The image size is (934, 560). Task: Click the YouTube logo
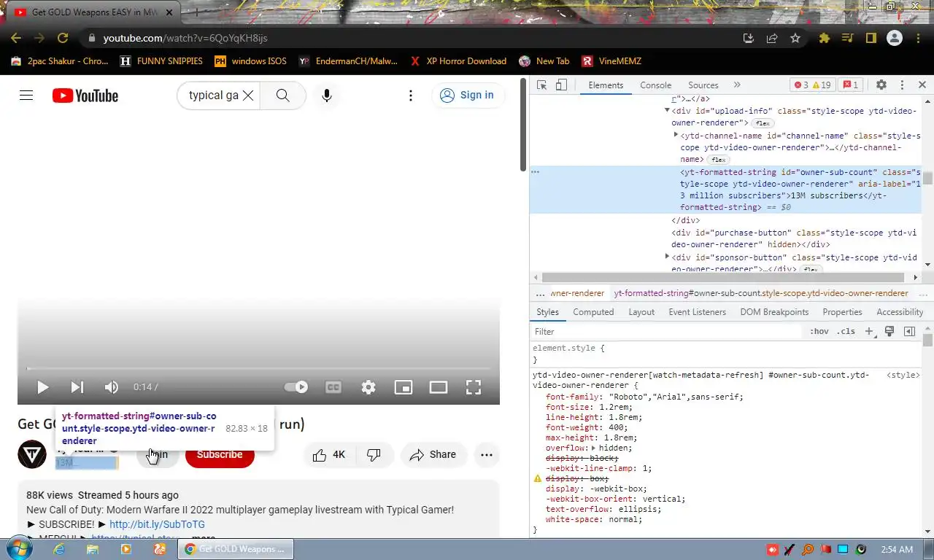85,96
